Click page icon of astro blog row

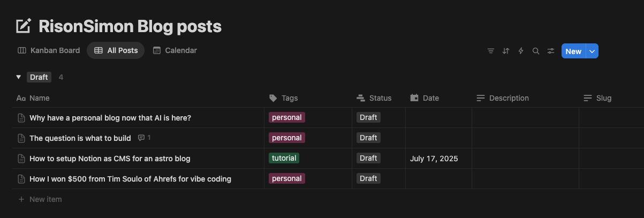(x=21, y=159)
